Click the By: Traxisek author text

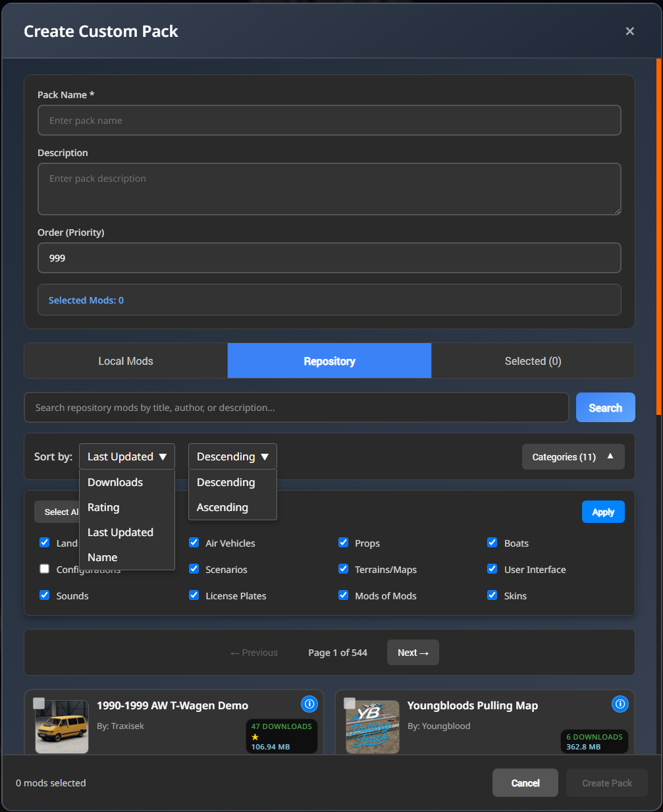pos(120,726)
